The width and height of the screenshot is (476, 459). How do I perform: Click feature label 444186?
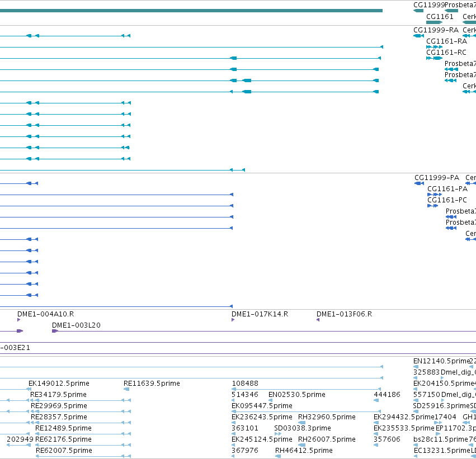point(387,395)
